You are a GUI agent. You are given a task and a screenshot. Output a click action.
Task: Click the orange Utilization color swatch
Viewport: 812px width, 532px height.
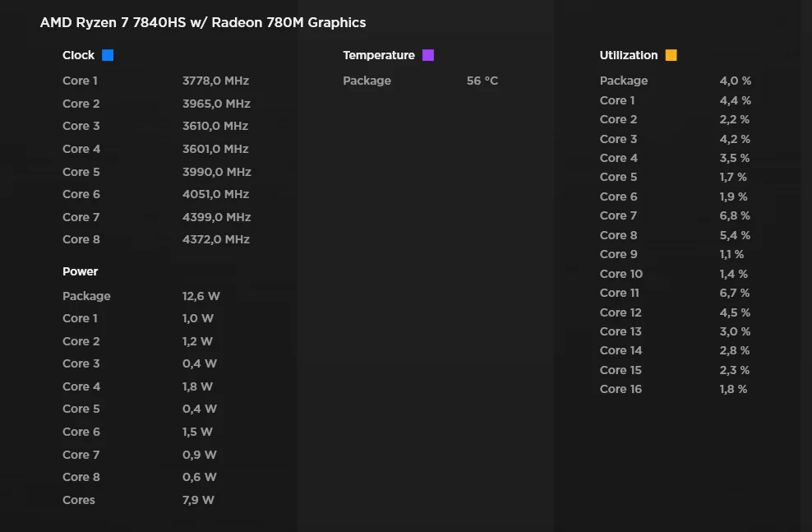[671, 56]
